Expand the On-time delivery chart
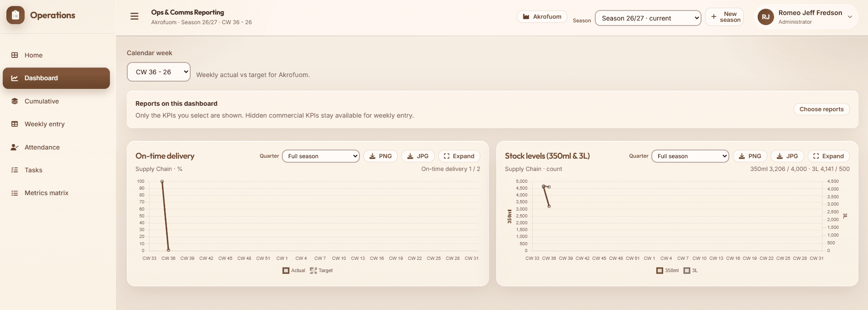The width and height of the screenshot is (868, 310). coord(459,156)
